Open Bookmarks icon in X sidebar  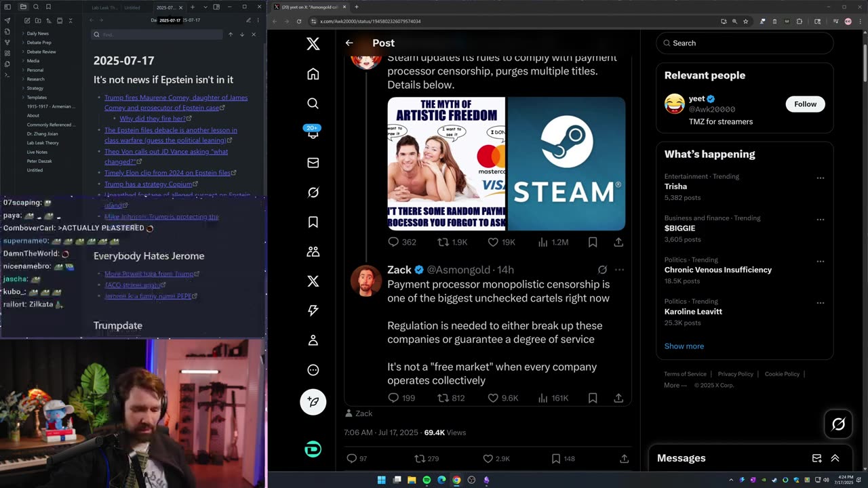coord(313,222)
